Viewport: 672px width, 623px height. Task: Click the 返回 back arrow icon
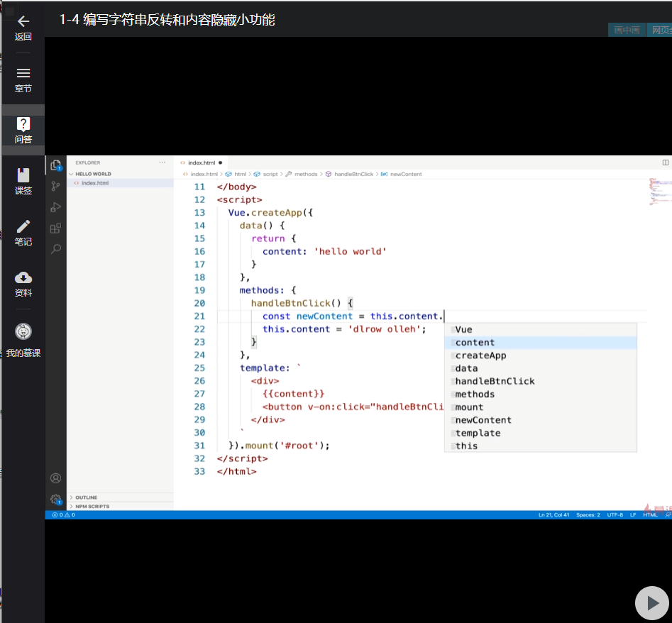click(x=23, y=21)
